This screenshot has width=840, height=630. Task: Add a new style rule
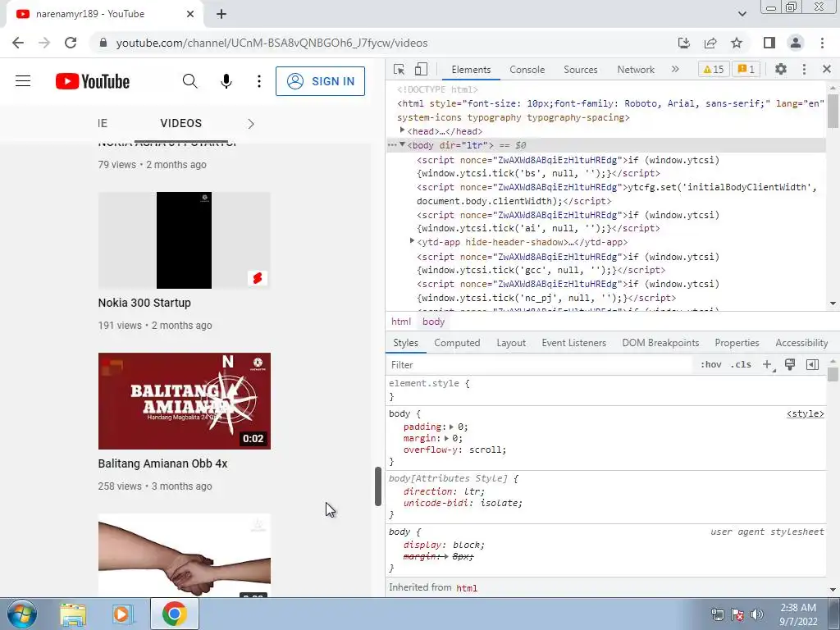pos(767,365)
